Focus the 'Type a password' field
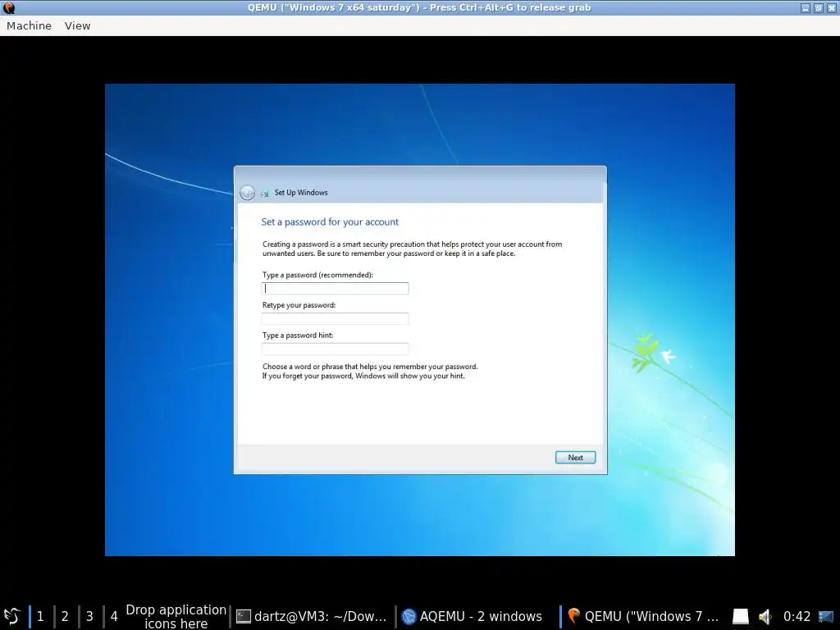Screen dimensions: 840x630 point(335,288)
